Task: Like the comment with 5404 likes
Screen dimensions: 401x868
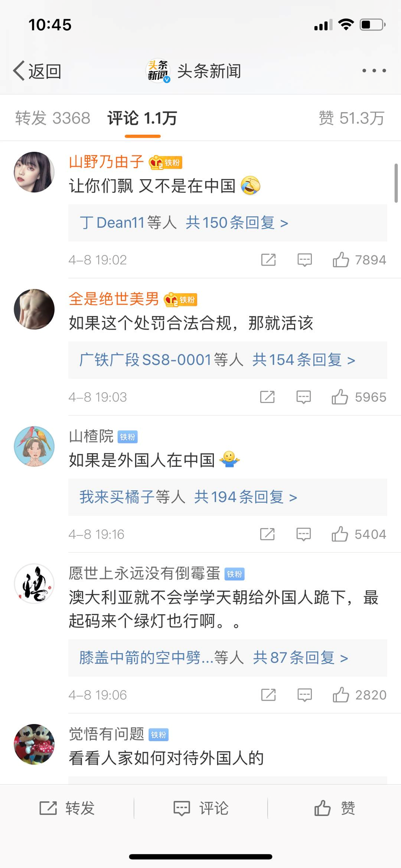Action: click(x=359, y=534)
